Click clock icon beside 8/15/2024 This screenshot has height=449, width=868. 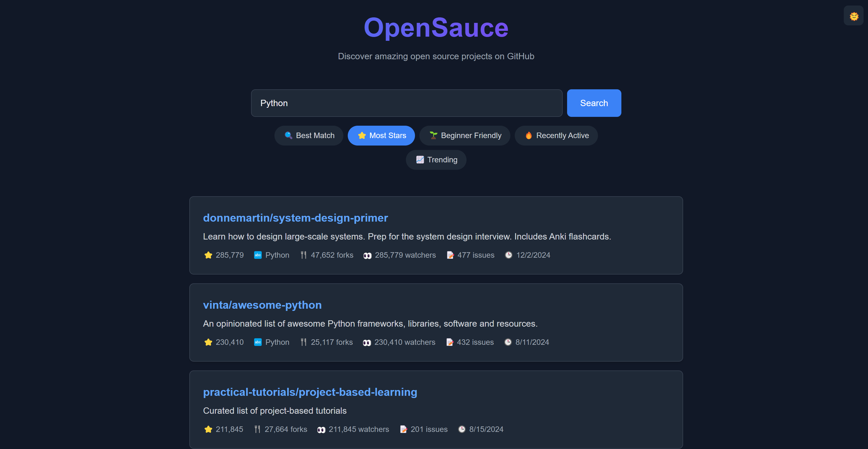(x=461, y=429)
